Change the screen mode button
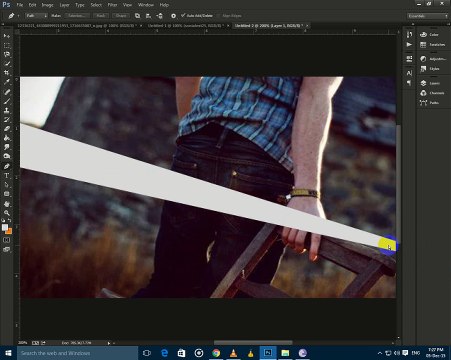The height and width of the screenshot is (360, 451). click(x=6, y=249)
